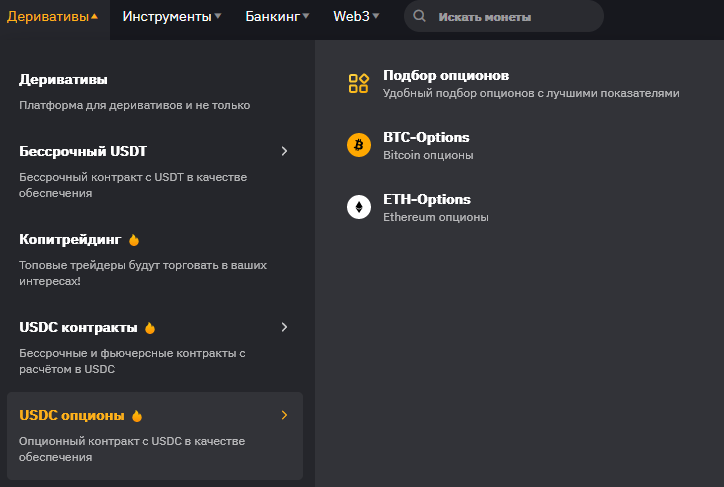Screen dimensions: 724x487
Task: Expand the USDC опционы submenu arrow
Action: (x=284, y=415)
